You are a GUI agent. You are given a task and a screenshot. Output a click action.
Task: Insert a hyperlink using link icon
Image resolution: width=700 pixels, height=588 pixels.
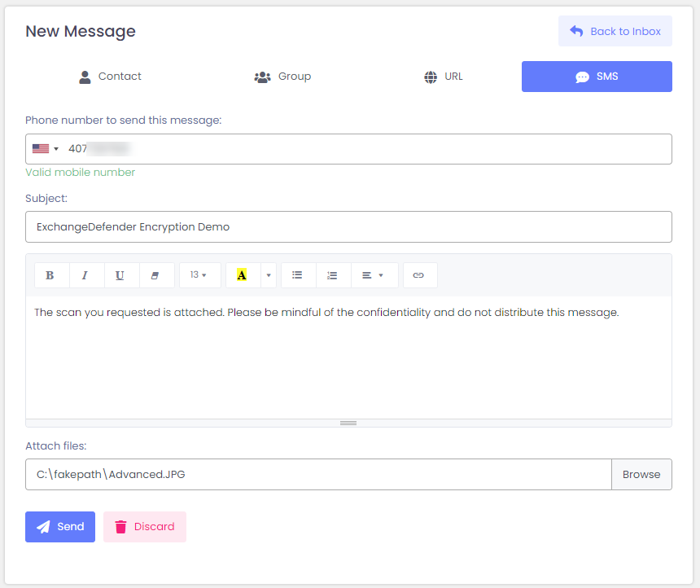tap(418, 275)
